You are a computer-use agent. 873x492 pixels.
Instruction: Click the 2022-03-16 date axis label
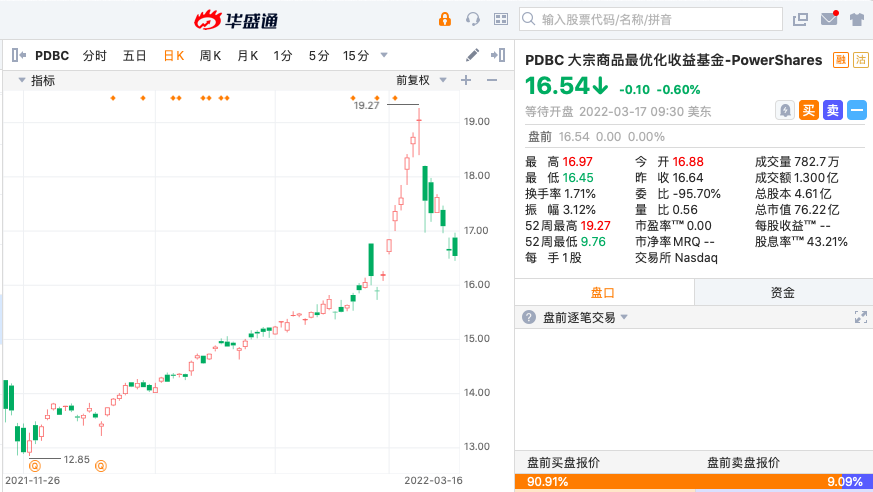(x=433, y=480)
